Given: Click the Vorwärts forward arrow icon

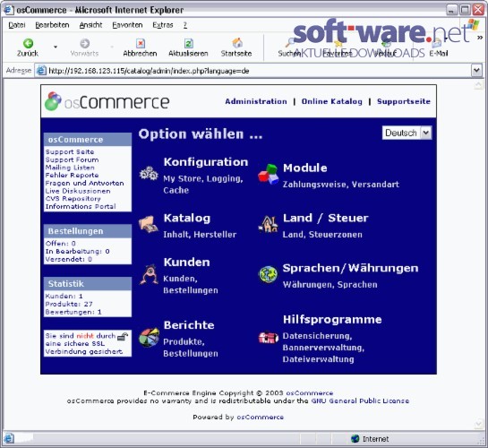Looking at the screenshot, I should coord(85,43).
